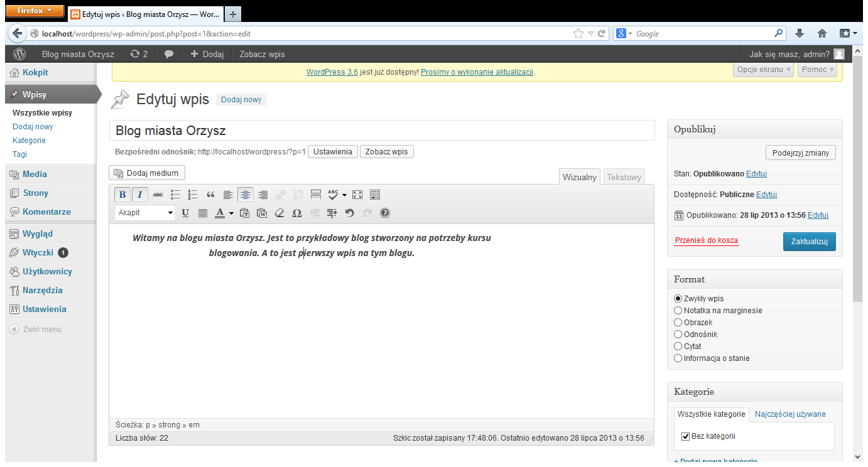Insert a special character (Omega)

pos(297,213)
